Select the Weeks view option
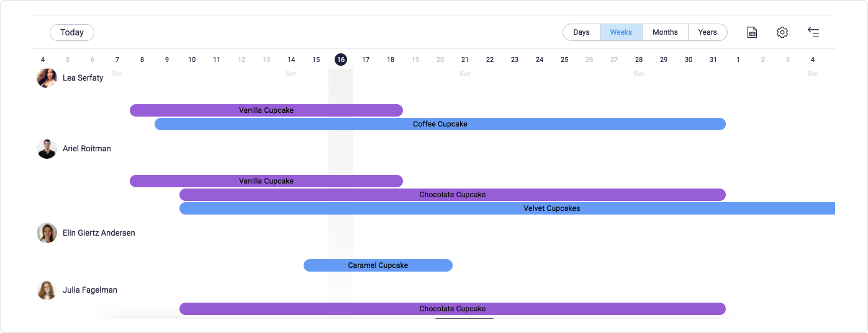 621,32
